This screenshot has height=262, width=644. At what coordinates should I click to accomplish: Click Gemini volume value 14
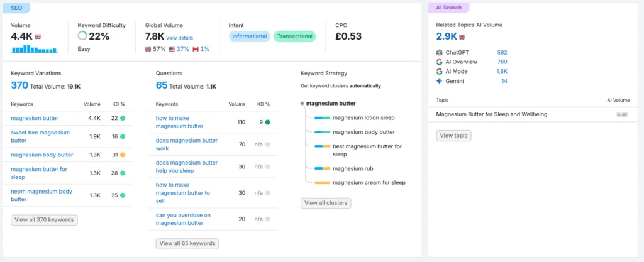[x=504, y=81]
